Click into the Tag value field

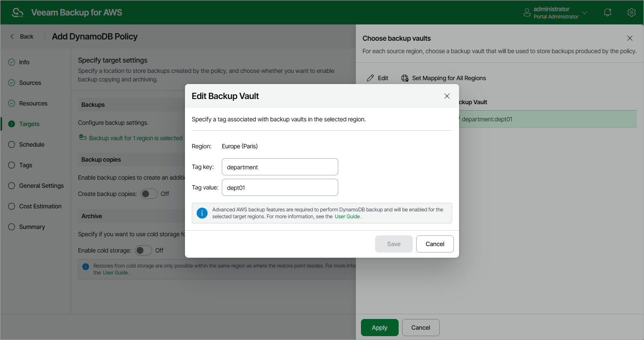coord(280,187)
